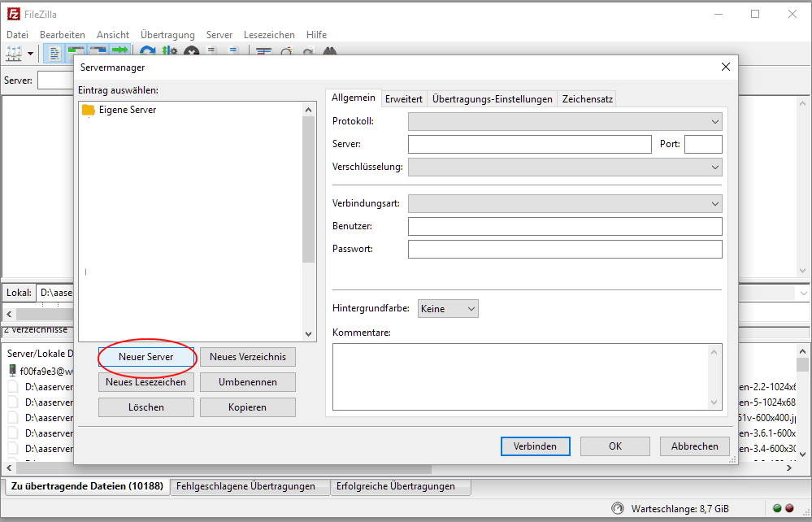Switch to the Zeichensatz tab
Viewport: 812px width, 522px height.
(588, 99)
